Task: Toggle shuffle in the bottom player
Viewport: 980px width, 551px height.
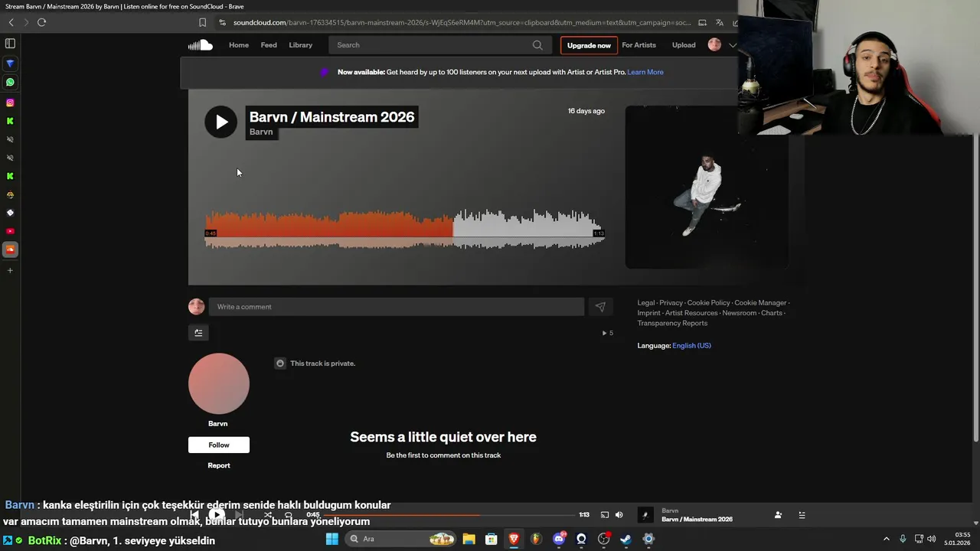Action: (268, 515)
